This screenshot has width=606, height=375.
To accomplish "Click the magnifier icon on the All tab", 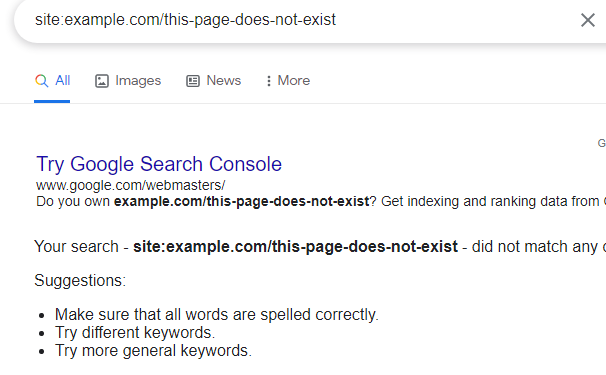I will coord(41,81).
